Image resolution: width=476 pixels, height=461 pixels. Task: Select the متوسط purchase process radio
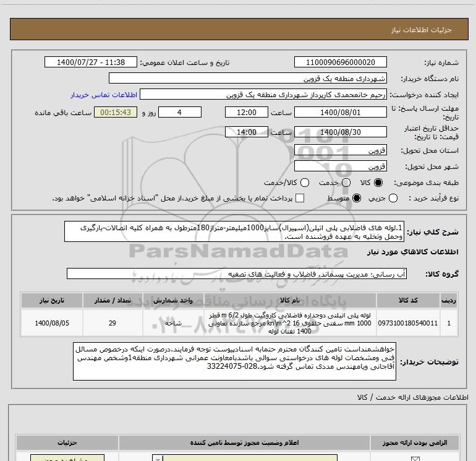pos(357,198)
